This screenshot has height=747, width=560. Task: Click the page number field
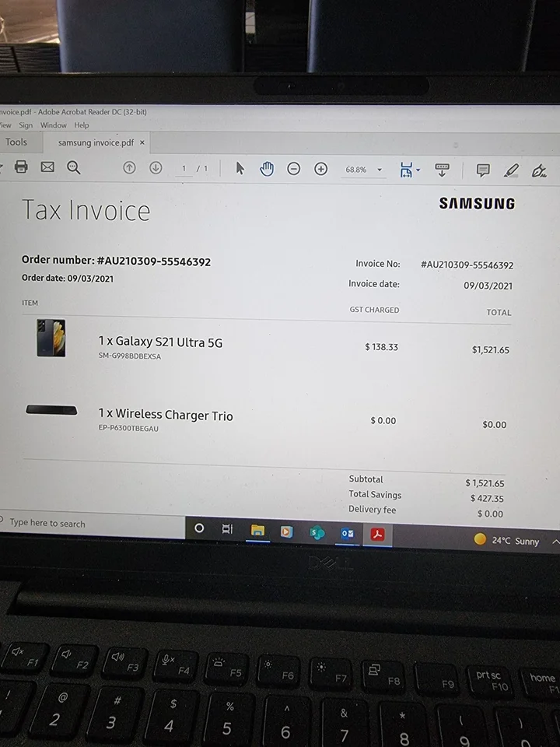tap(184, 169)
